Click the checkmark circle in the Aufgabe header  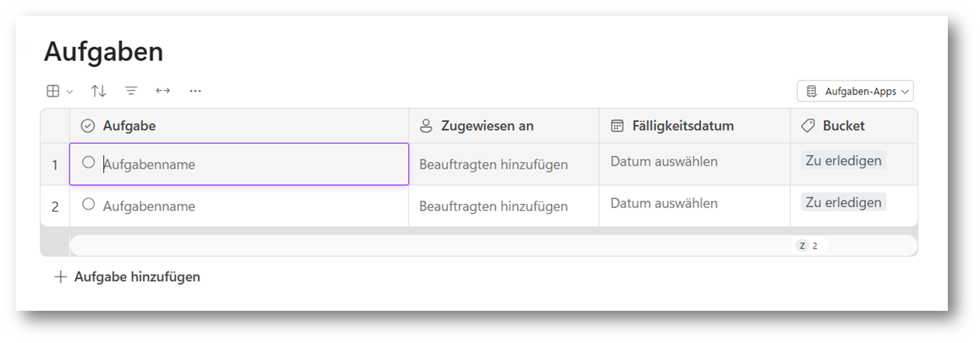click(88, 125)
